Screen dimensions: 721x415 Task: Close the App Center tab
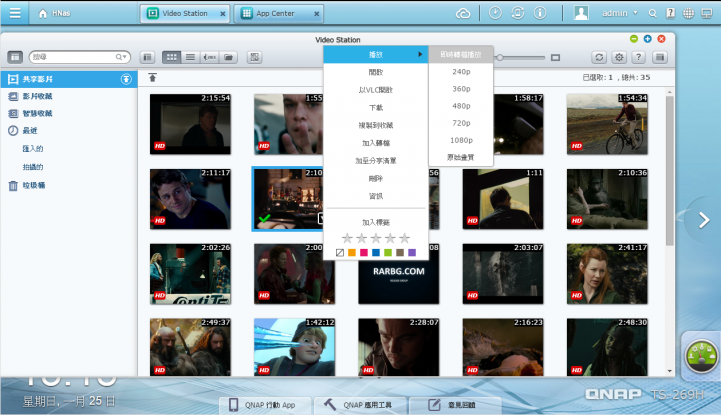click(316, 14)
